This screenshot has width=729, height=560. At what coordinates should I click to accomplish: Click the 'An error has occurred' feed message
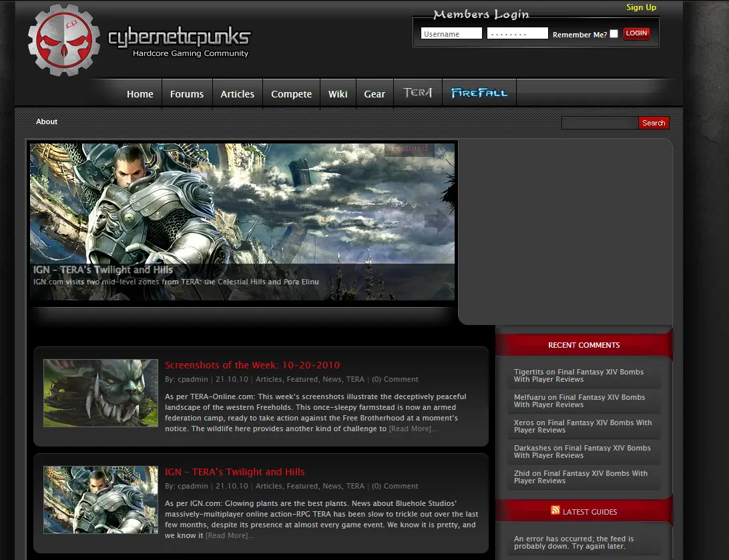573,543
